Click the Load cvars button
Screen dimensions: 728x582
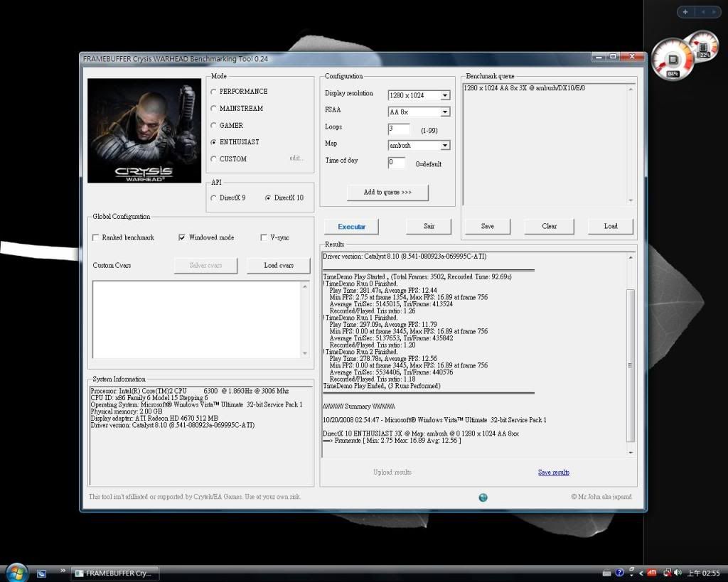pyautogui.click(x=279, y=266)
